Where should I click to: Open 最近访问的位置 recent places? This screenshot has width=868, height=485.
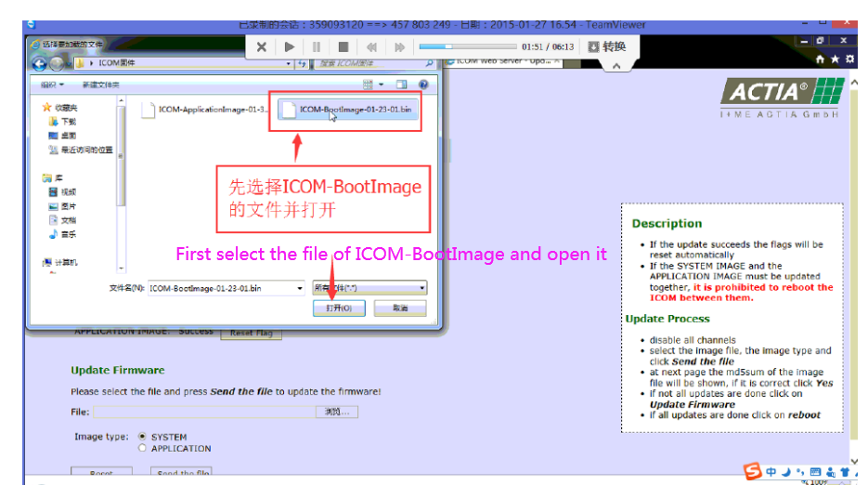(81, 150)
